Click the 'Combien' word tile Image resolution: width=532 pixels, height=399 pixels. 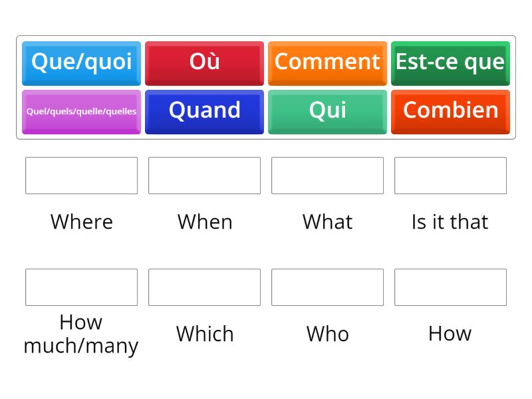450,112
